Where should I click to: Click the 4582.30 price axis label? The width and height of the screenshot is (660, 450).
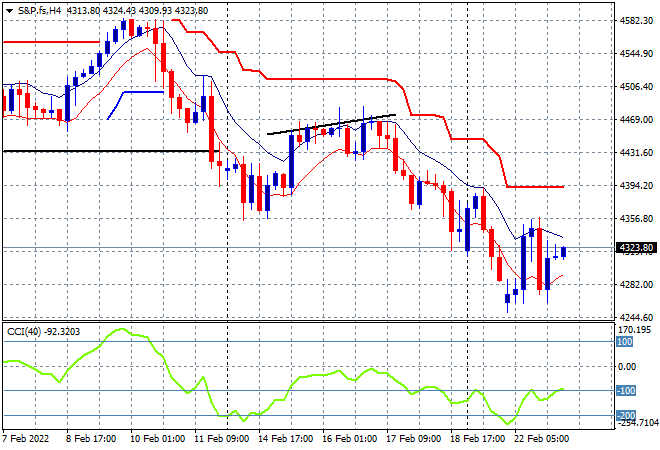pos(636,21)
